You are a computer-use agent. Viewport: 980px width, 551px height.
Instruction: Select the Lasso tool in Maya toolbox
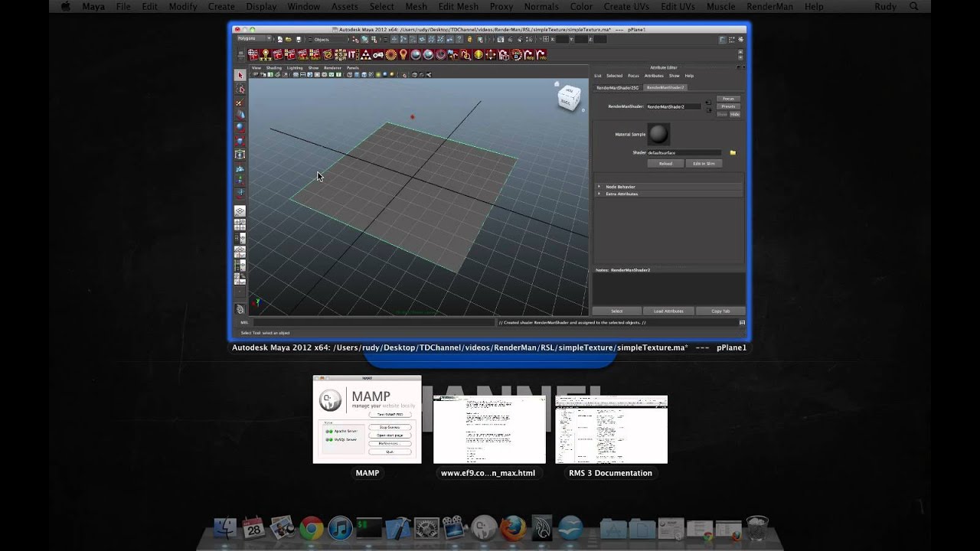tap(240, 90)
